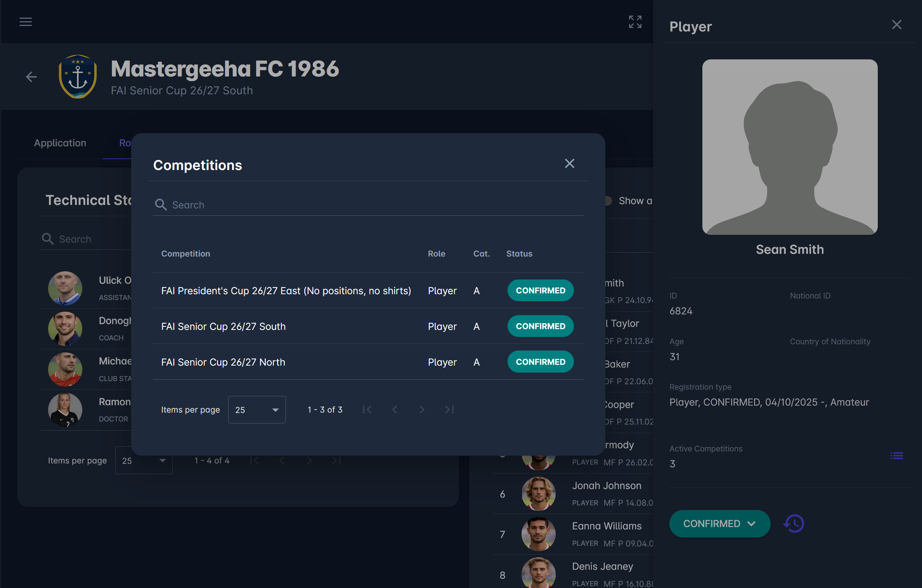Select FAI President's Cup 26/27 East row
922x588 pixels.
368,290
